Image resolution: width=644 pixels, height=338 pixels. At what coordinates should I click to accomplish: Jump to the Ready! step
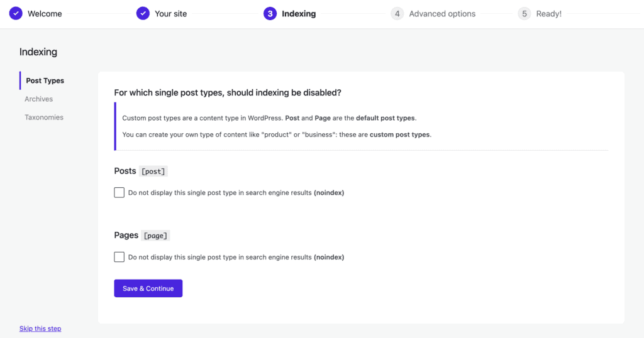pos(548,14)
